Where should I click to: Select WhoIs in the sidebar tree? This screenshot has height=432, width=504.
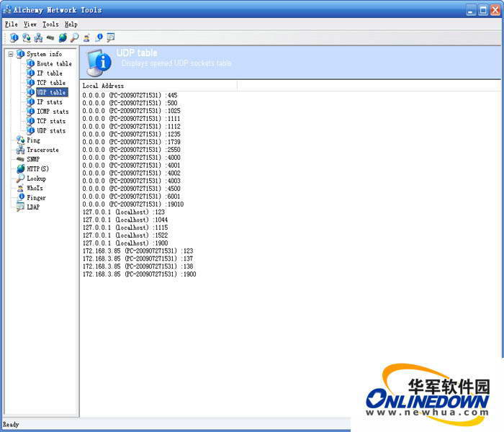(35, 189)
